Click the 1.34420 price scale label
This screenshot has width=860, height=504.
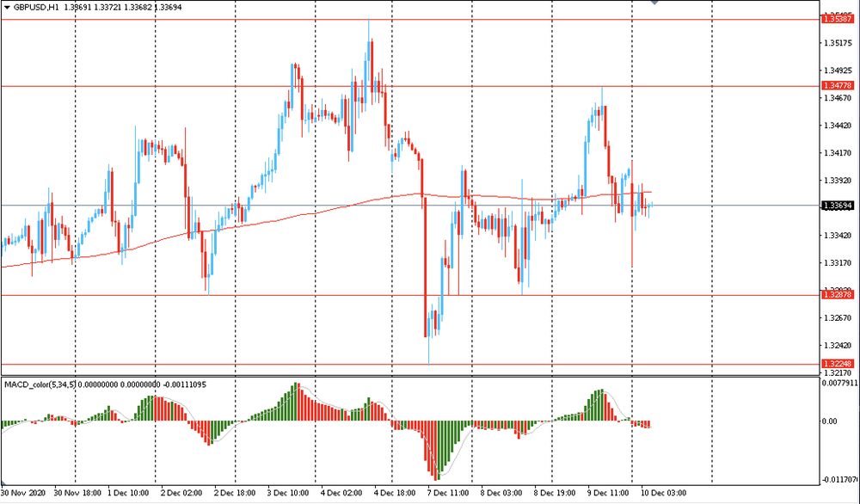pos(838,126)
